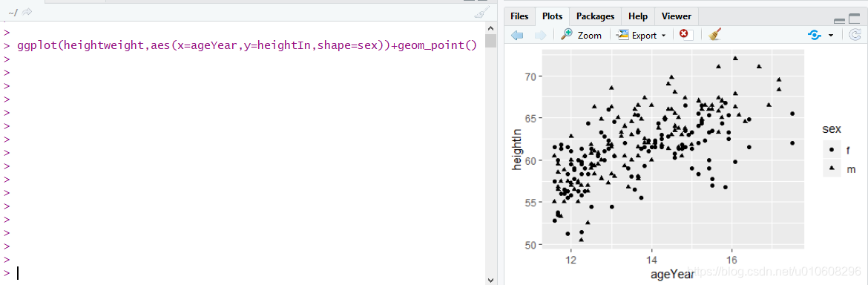
Task: Open plot in Zoom window
Action: pos(581,36)
